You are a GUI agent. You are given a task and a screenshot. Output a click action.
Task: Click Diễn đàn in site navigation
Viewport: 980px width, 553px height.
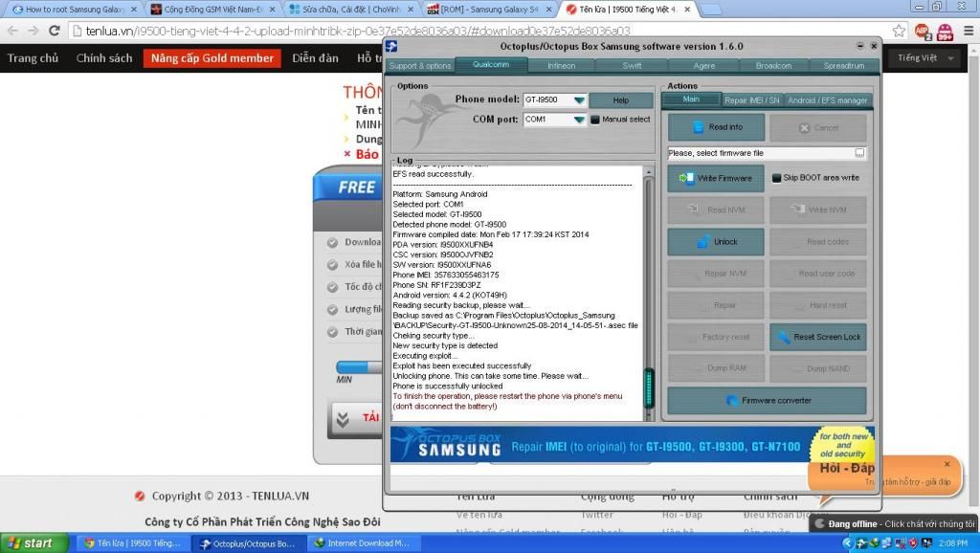[315, 58]
